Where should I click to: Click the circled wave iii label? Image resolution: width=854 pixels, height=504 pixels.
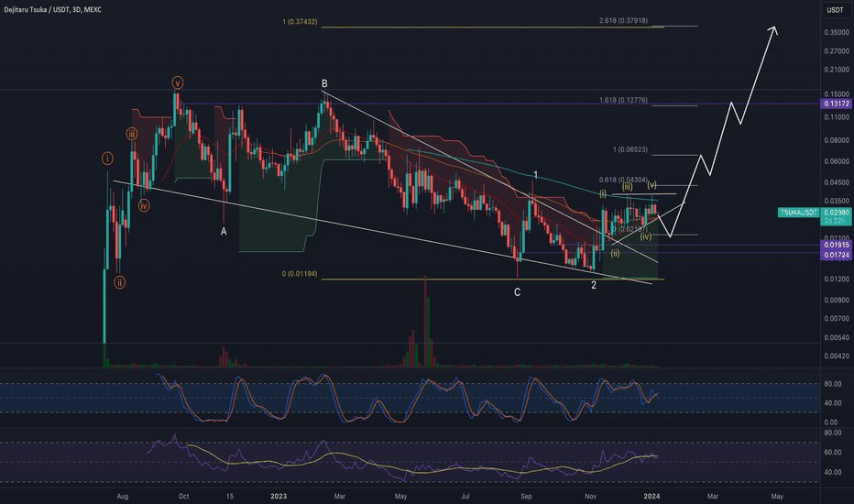(x=131, y=134)
